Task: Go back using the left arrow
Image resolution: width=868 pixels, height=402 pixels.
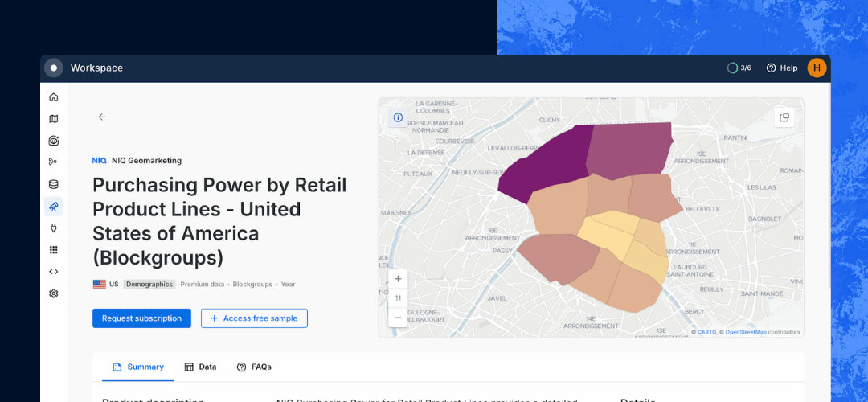Action: pos(102,117)
